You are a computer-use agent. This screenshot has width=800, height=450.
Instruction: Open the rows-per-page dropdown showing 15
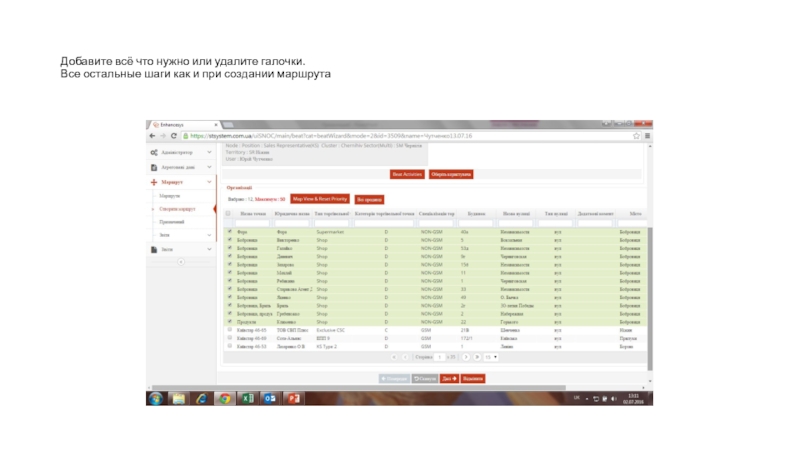489,356
